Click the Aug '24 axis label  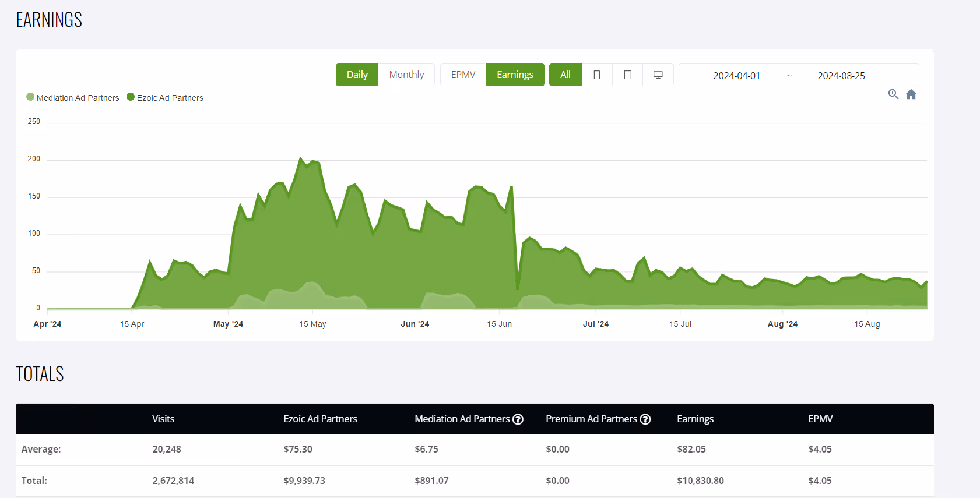782,324
